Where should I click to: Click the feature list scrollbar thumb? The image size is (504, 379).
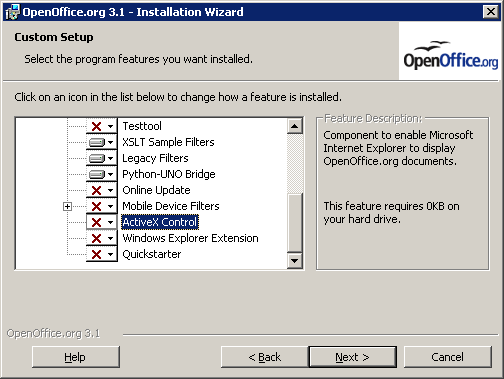click(x=295, y=222)
